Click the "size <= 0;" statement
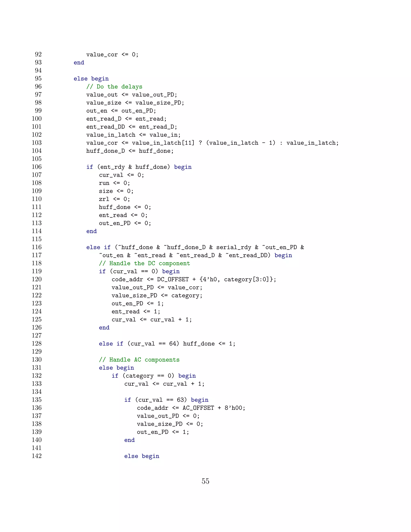This screenshot has height=532, width=411. (x=116, y=191)
